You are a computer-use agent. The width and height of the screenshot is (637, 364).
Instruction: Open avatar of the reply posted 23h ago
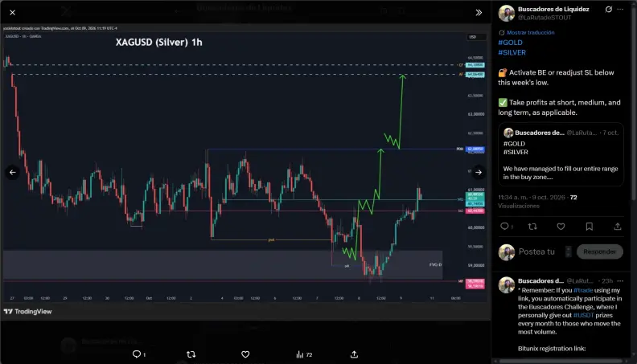[507, 285]
